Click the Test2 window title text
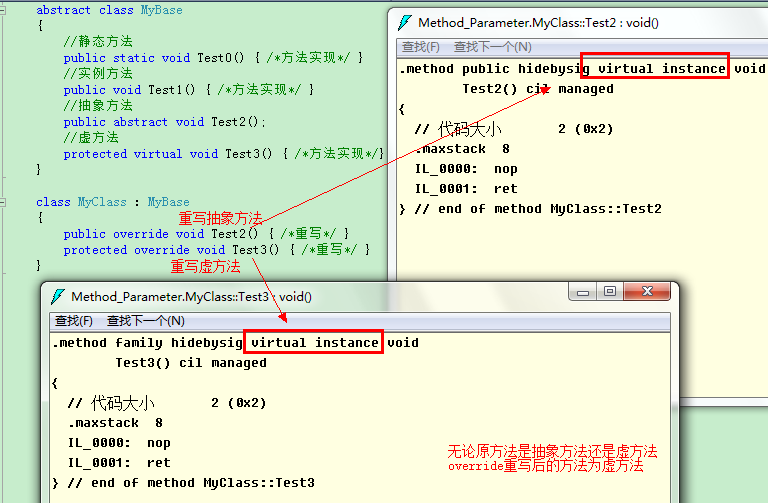 tap(538, 23)
